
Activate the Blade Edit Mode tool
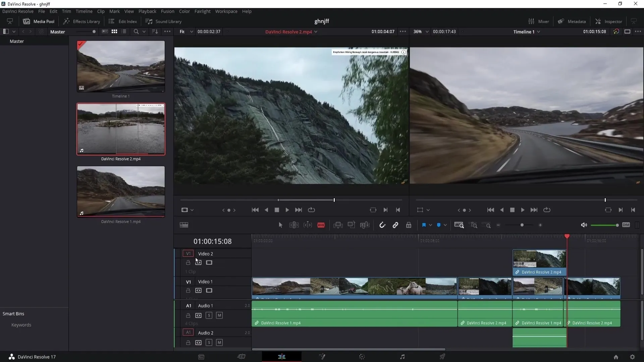point(321,225)
